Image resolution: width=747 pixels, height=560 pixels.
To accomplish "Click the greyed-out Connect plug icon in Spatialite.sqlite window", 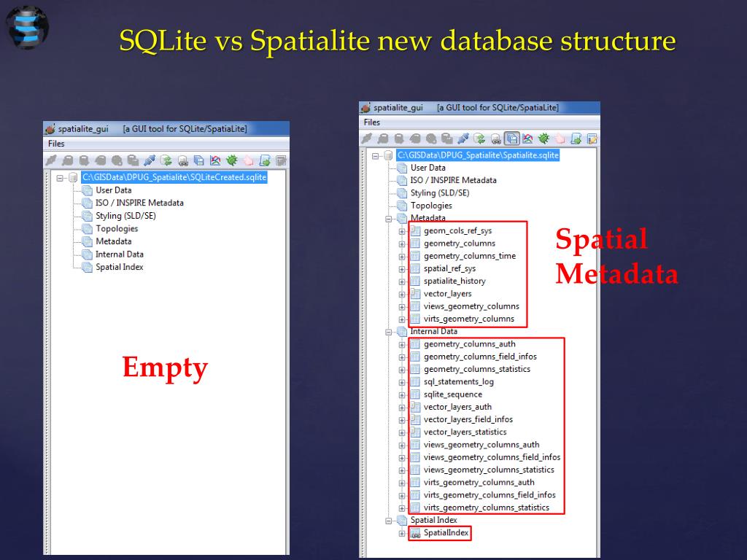I will (366, 139).
